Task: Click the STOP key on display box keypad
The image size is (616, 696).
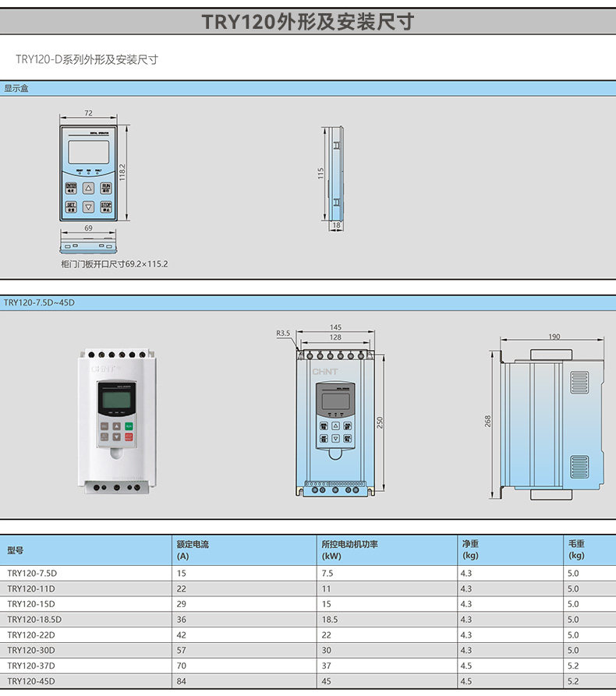Action: tap(106, 207)
